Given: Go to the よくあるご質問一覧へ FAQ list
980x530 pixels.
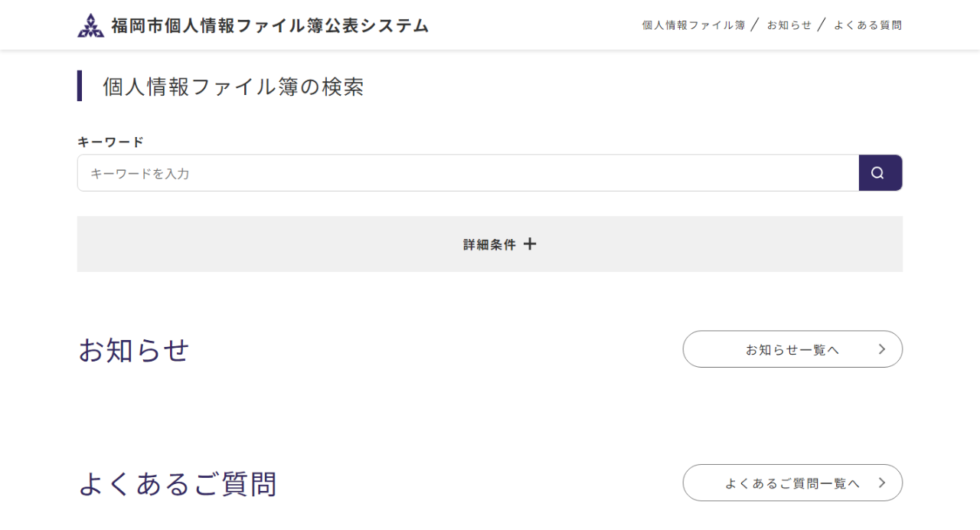Looking at the screenshot, I should pyautogui.click(x=792, y=483).
